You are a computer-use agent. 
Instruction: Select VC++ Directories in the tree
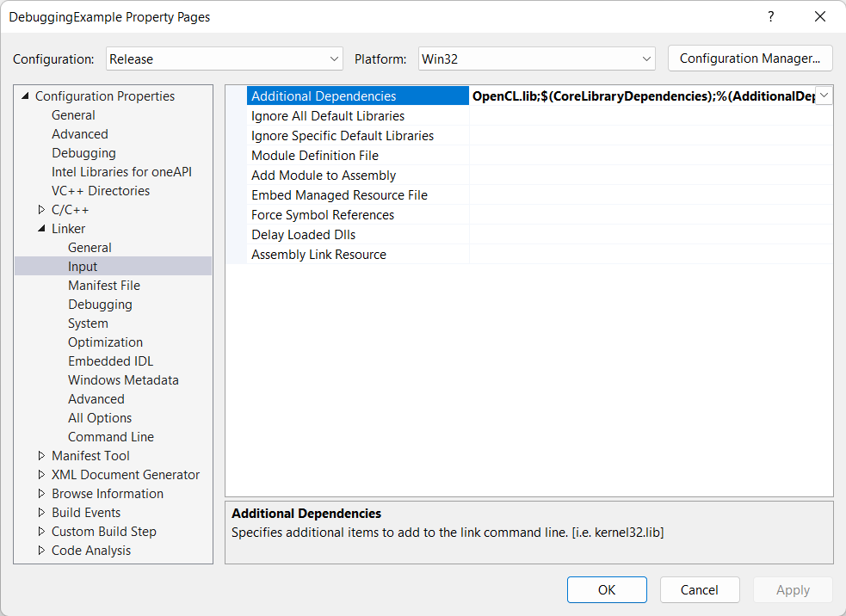(100, 191)
